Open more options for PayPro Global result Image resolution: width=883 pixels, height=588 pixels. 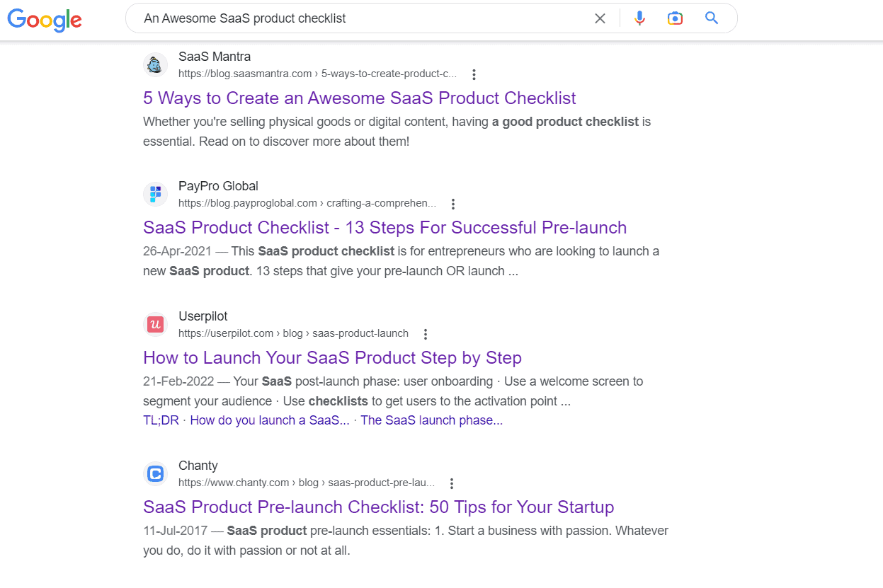[453, 204]
